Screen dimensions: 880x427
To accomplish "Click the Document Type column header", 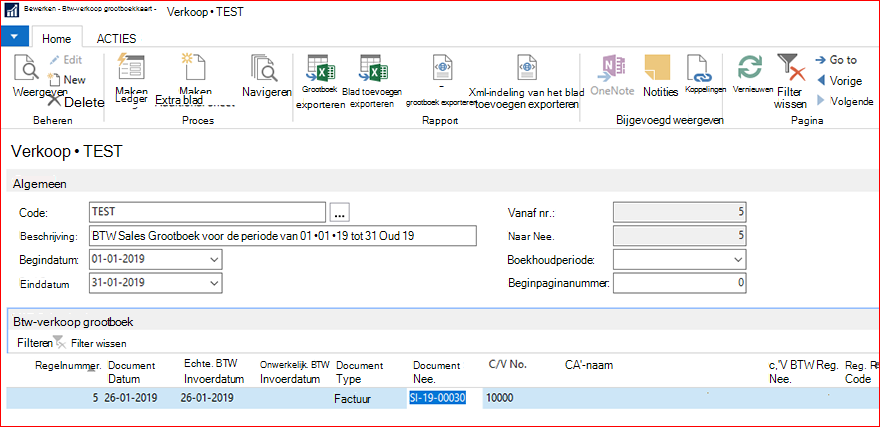I will (359, 373).
